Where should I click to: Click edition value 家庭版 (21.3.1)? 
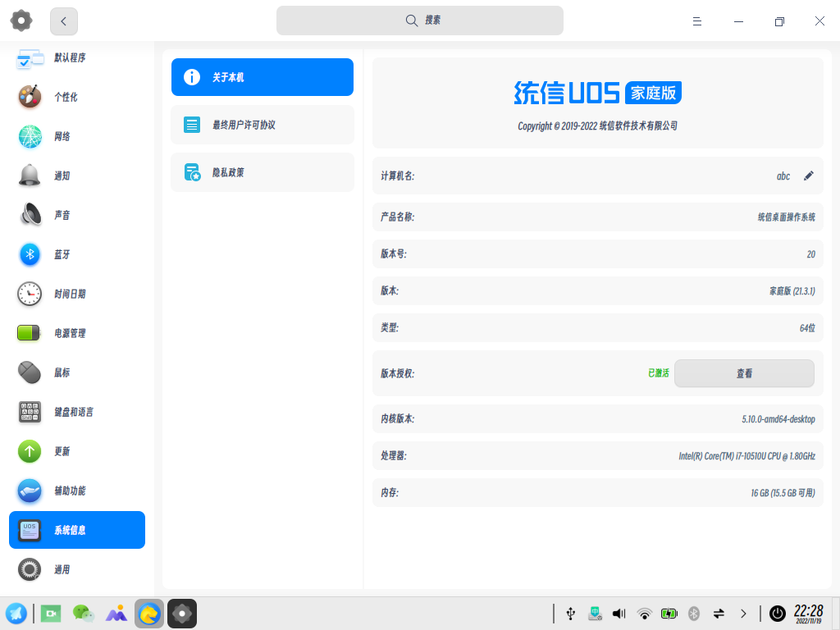click(792, 291)
